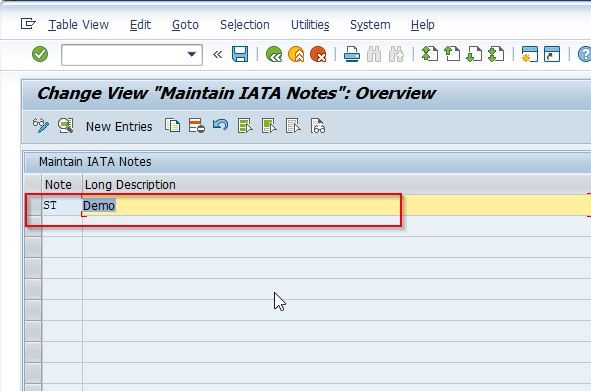Click the yellow Exit icon
This screenshot has height=391, width=591.
click(x=296, y=54)
